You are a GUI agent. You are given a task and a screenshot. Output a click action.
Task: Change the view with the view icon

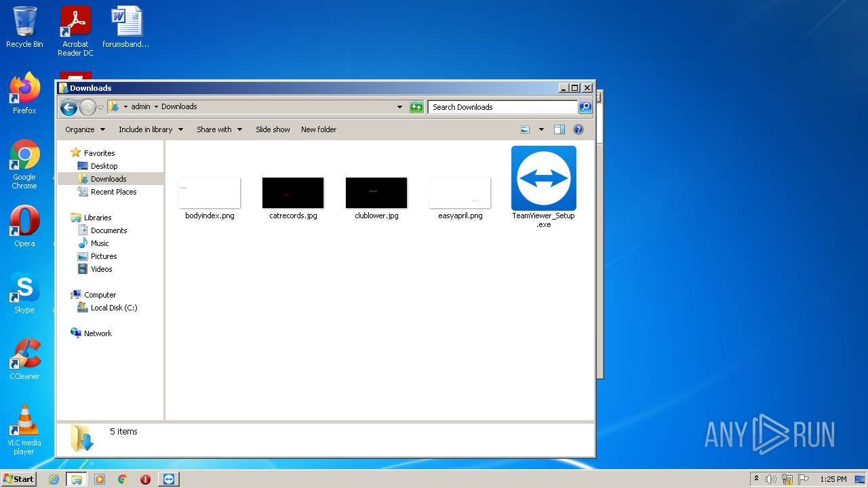click(x=525, y=129)
